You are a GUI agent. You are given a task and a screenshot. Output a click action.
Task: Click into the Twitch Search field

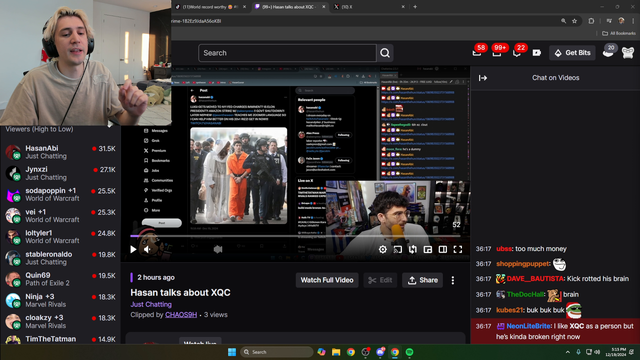coord(287,53)
